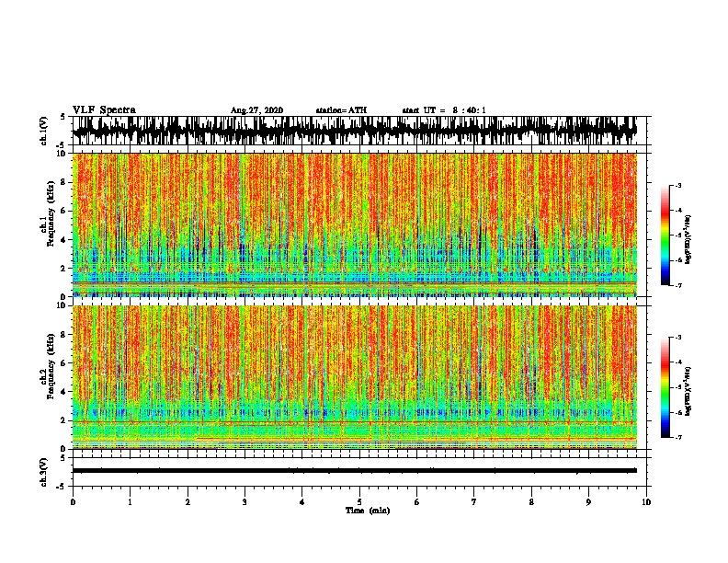Click the color scale bar beside ch.2 spectrogram

[x=665, y=387]
